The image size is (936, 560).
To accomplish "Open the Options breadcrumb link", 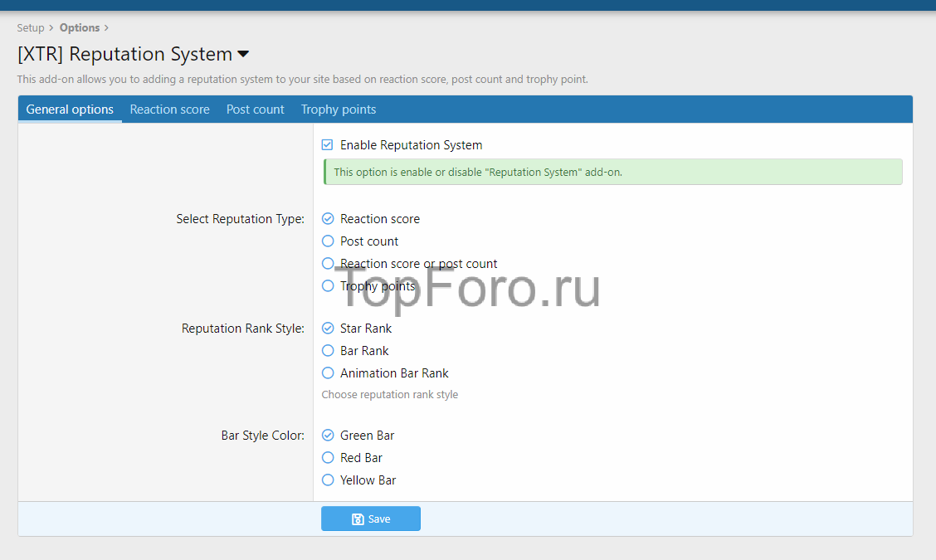I will [x=80, y=28].
